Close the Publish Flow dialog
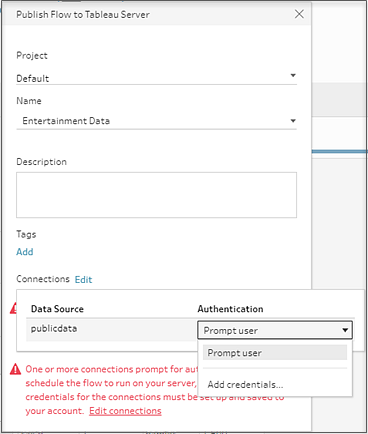Screen dimensions: 368x434 point(299,14)
